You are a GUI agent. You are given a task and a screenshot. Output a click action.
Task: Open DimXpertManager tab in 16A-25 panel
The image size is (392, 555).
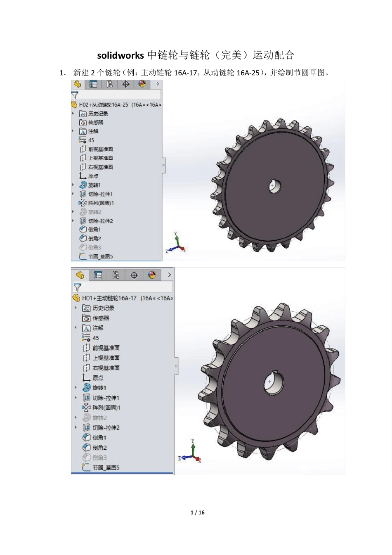click(126, 84)
